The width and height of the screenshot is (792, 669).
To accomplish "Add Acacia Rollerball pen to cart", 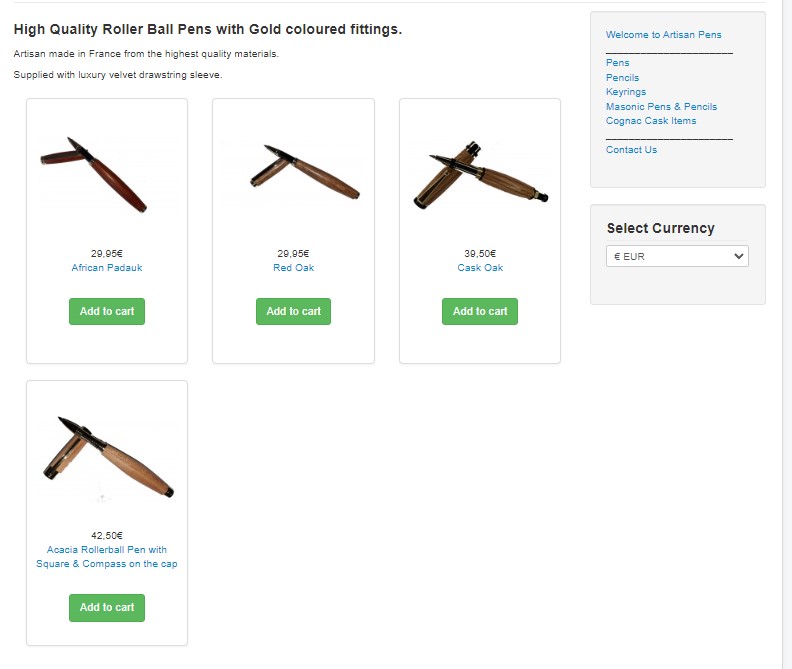I will [x=107, y=607].
